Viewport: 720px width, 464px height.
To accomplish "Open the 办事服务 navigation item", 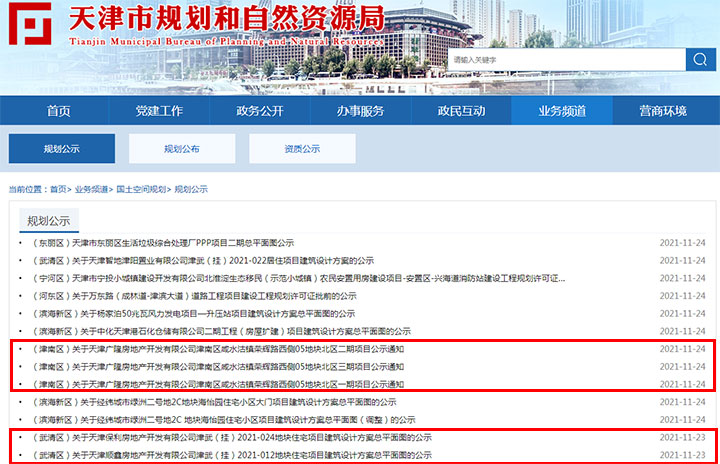I will (360, 111).
